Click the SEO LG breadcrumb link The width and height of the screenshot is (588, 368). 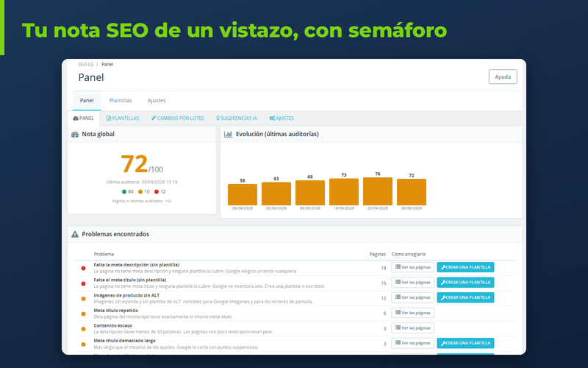pos(85,64)
